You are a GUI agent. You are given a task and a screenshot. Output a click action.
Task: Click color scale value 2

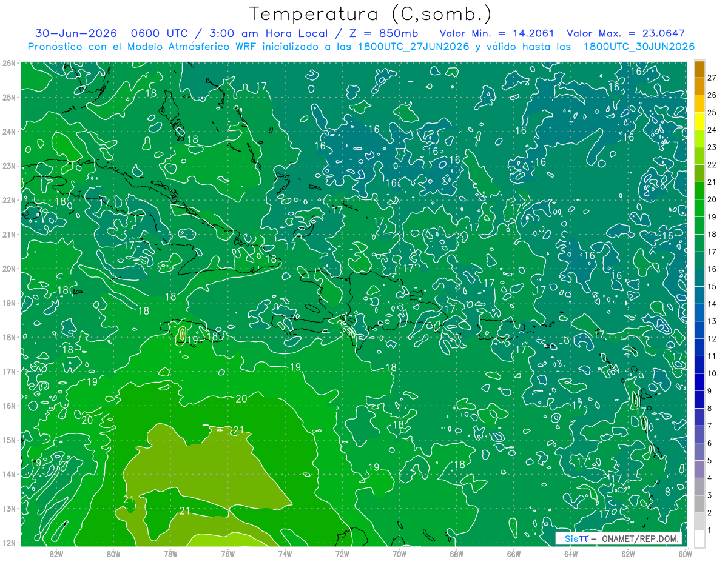point(710,512)
